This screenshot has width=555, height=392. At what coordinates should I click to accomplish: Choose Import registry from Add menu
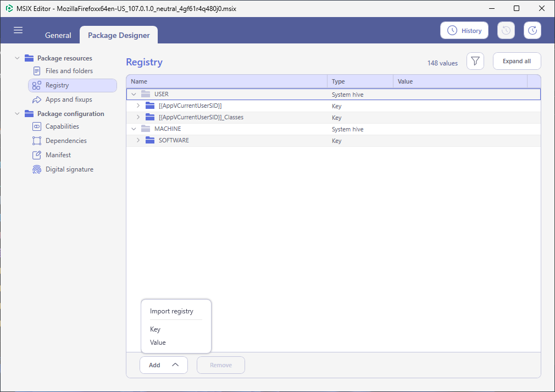point(171,311)
